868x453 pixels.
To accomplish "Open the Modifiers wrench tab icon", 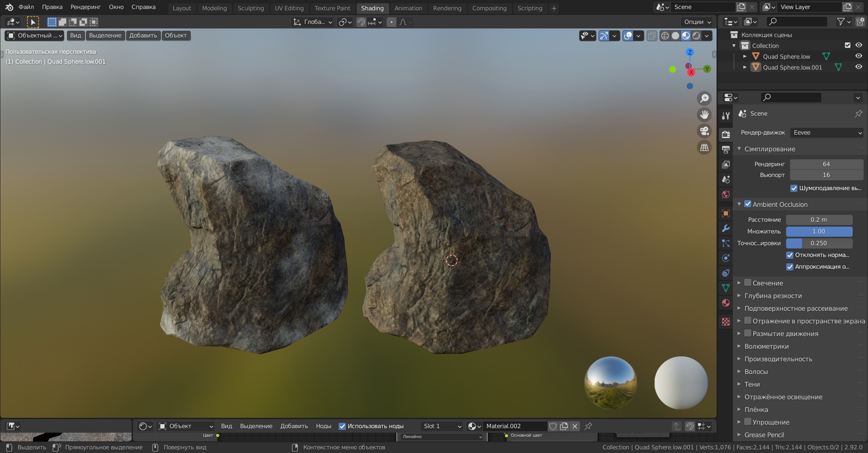I will pos(726,228).
